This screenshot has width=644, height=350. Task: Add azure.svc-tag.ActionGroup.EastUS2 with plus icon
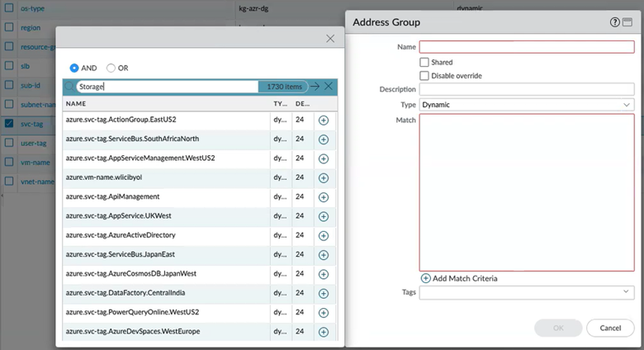[x=323, y=121]
